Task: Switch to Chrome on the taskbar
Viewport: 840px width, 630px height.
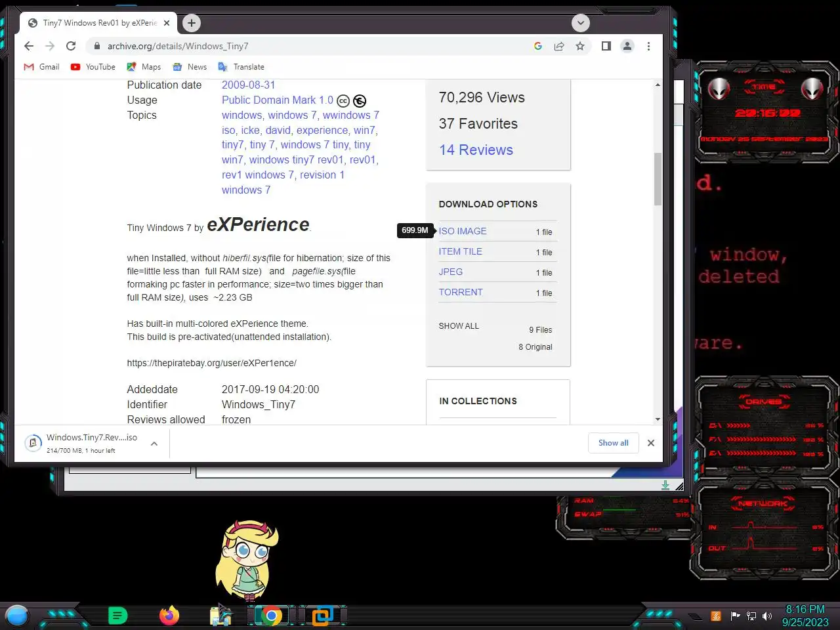Action: click(x=271, y=616)
